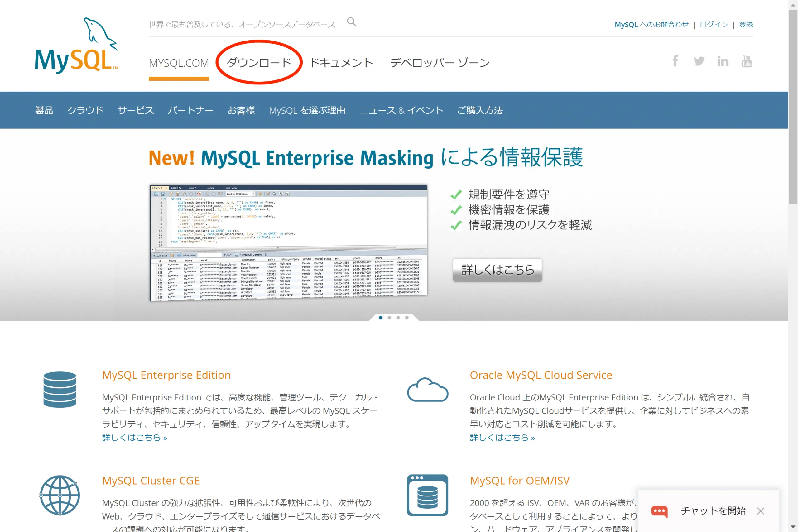The height and width of the screenshot is (532, 798).
Task: Open the LinkedIn icon
Action: [x=723, y=61]
